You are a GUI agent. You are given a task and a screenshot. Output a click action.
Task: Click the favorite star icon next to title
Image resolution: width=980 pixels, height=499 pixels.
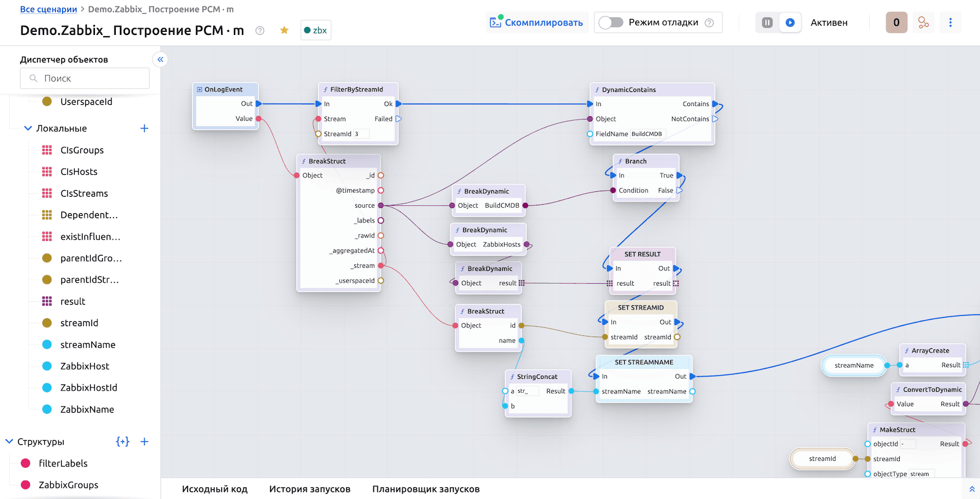coord(284,30)
